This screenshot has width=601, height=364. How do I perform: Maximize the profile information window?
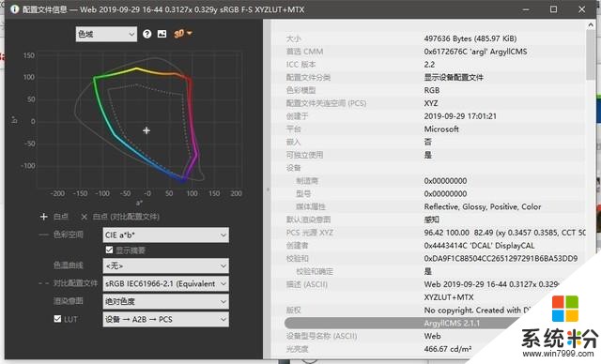(553, 9)
